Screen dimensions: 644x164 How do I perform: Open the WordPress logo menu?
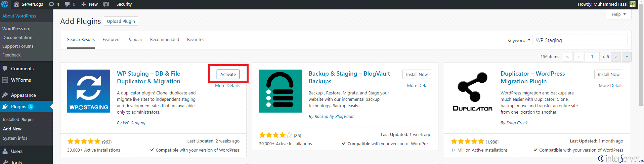[x=5, y=4]
